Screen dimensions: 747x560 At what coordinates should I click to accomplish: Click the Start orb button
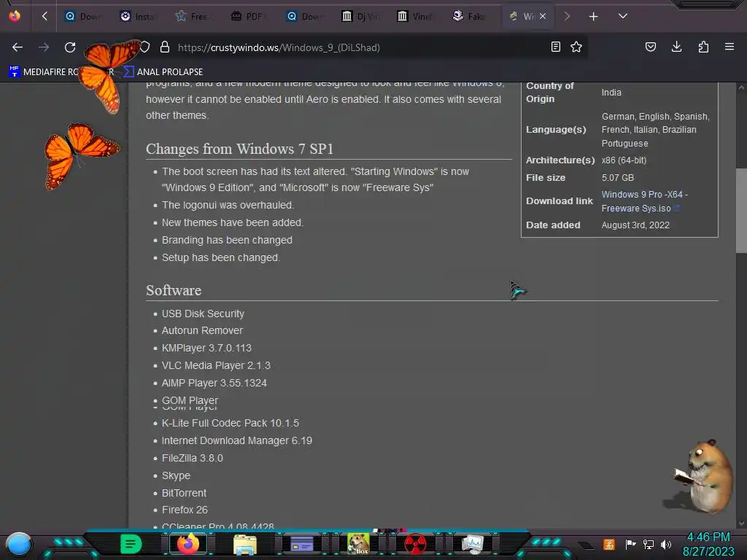click(18, 545)
